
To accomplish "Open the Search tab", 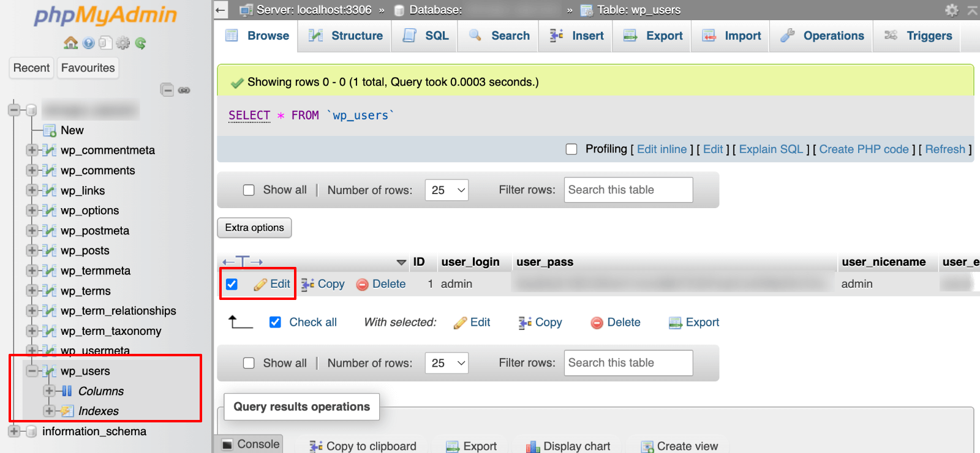I will [x=499, y=36].
